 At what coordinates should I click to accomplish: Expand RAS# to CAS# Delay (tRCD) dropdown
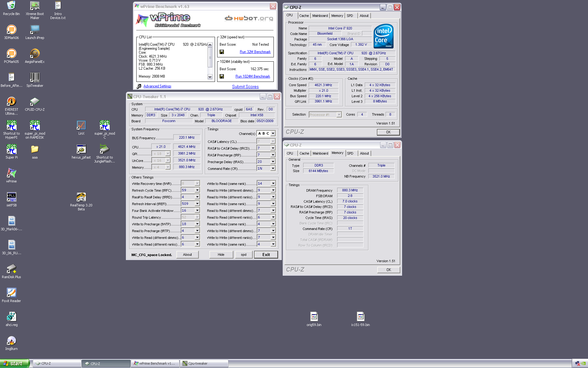pyautogui.click(x=273, y=148)
